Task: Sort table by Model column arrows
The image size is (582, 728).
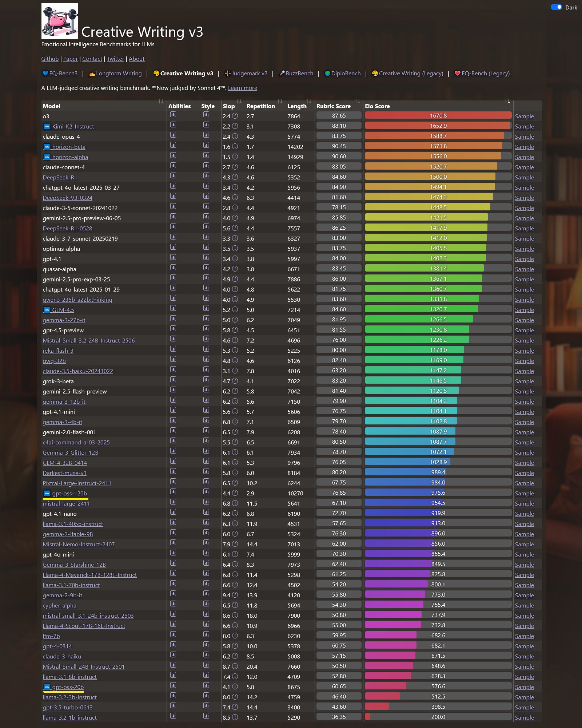Action: point(161,102)
